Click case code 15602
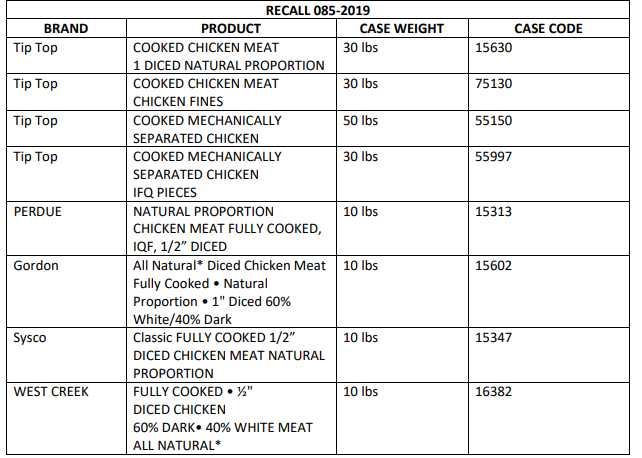The width and height of the screenshot is (642, 458). pyautogui.click(x=497, y=265)
